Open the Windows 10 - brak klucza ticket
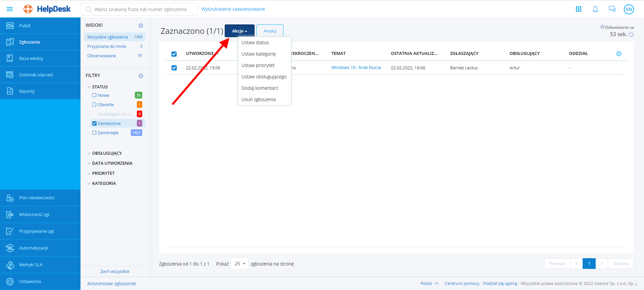 pyautogui.click(x=356, y=68)
